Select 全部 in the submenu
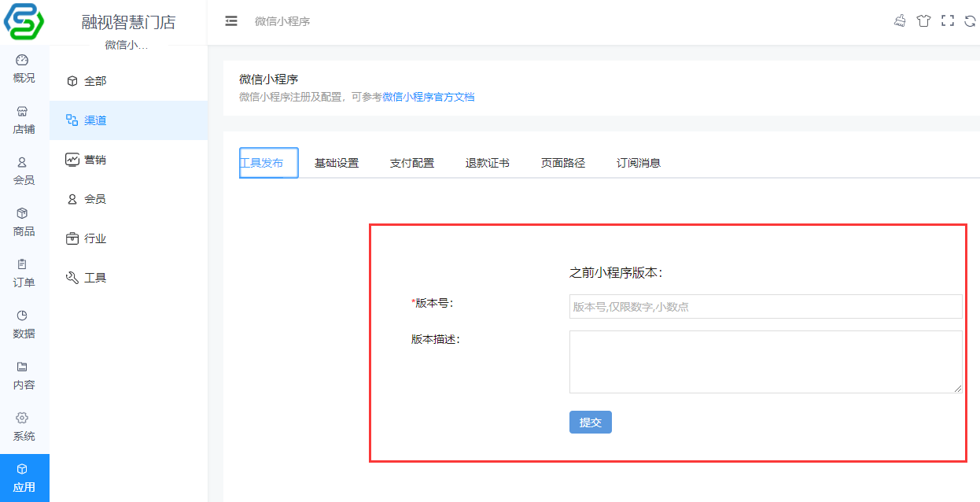The width and height of the screenshot is (980, 502). (x=128, y=81)
